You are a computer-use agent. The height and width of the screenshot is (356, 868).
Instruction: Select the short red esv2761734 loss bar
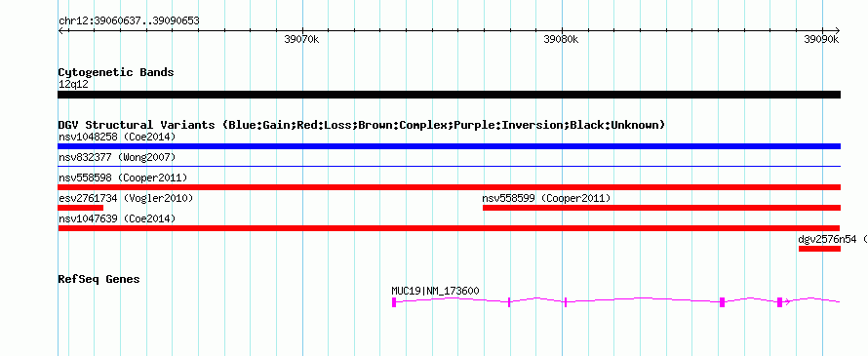click(80, 208)
